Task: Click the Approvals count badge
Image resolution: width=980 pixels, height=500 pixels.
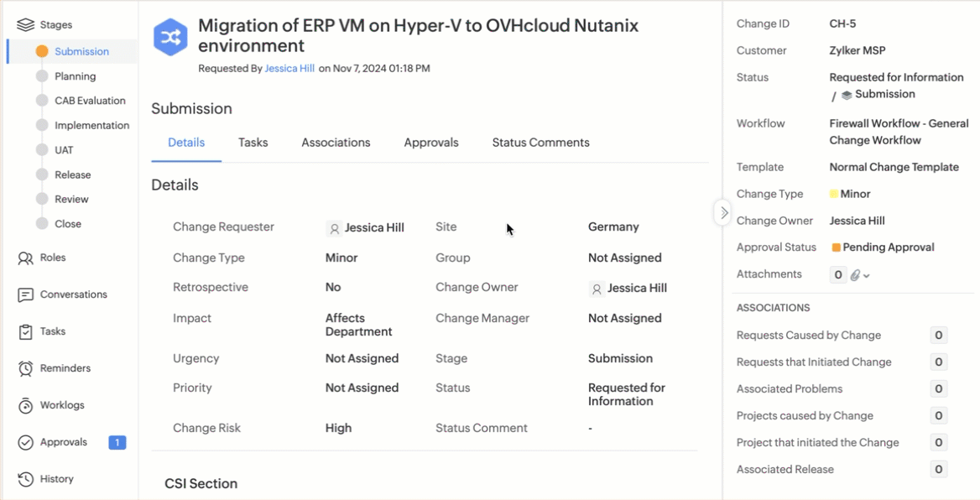Action: pos(117,443)
